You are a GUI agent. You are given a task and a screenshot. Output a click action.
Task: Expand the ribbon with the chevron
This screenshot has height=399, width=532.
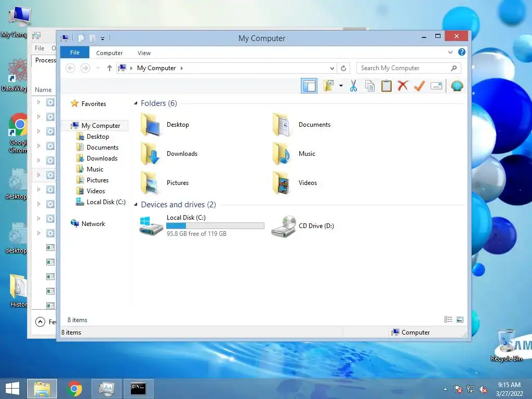pos(450,52)
